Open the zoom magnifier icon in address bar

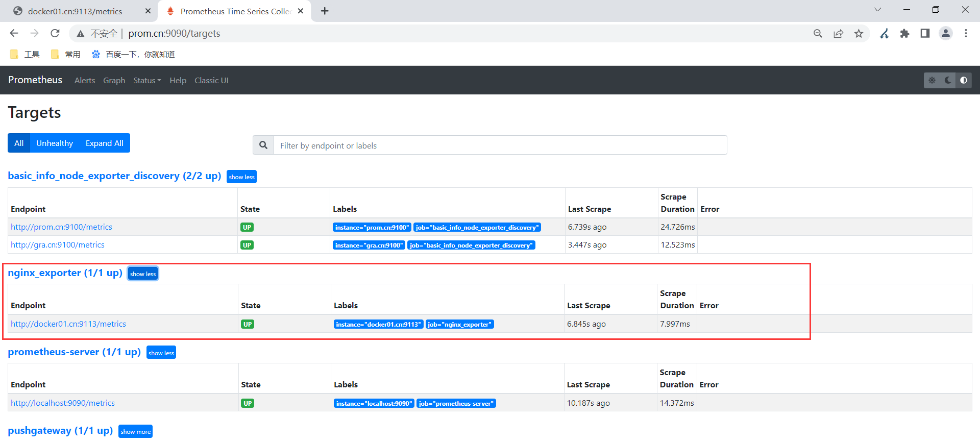pyautogui.click(x=818, y=34)
